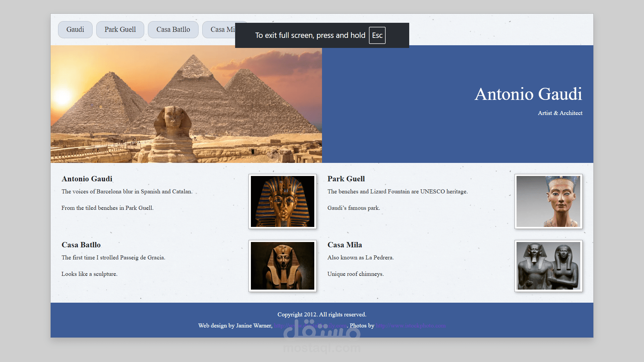Dismiss the full screen Esc notification
Screen dimensions: 644x362
click(x=377, y=35)
